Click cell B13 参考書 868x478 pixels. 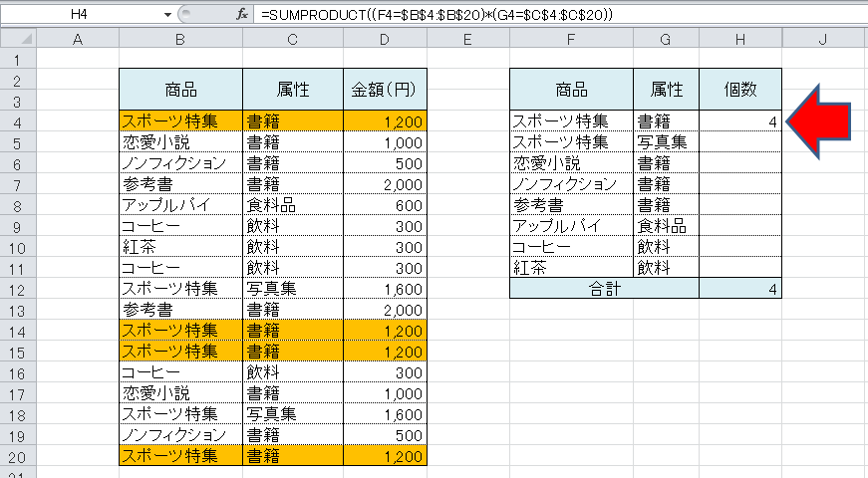click(180, 310)
